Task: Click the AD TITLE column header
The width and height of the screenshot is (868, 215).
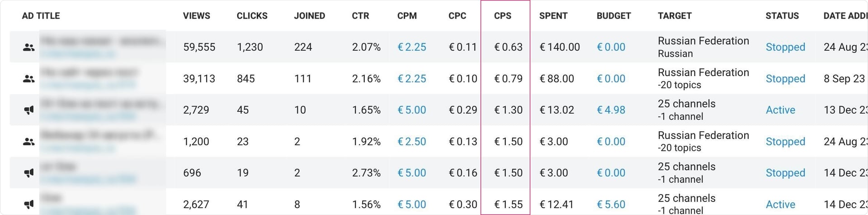Action: point(41,16)
